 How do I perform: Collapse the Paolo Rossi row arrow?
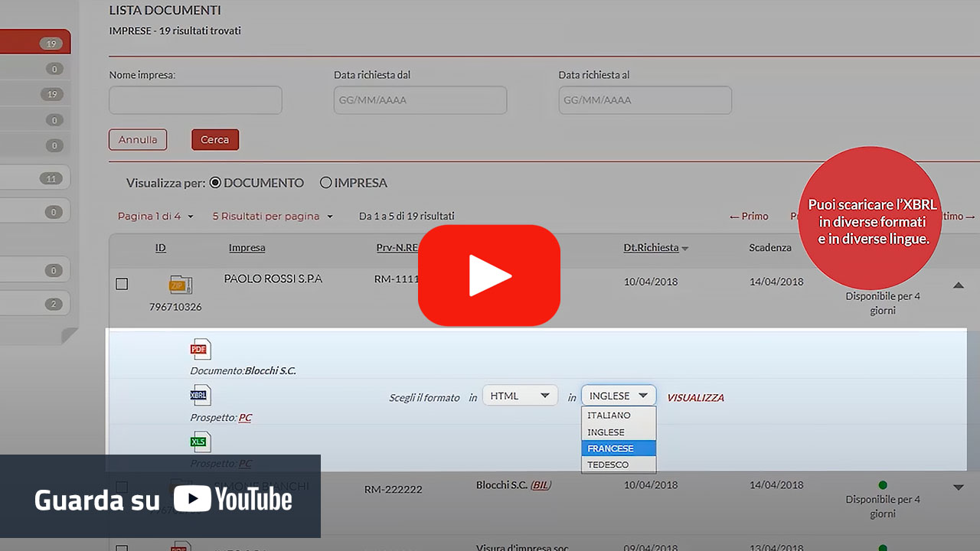tap(958, 285)
